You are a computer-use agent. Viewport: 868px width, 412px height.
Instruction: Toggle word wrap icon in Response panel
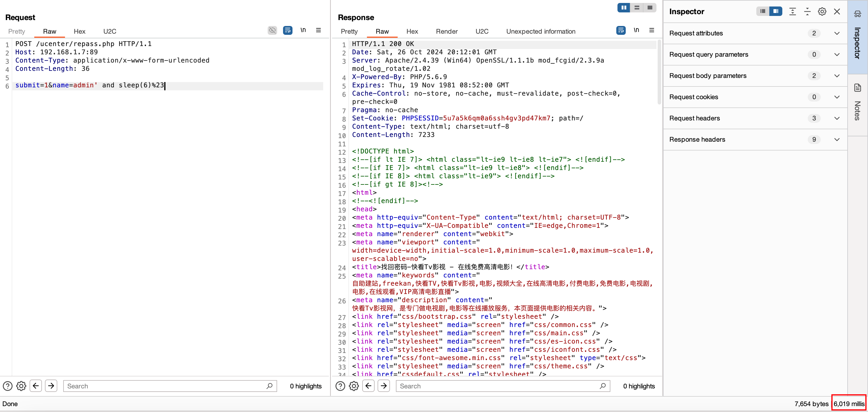click(x=621, y=31)
